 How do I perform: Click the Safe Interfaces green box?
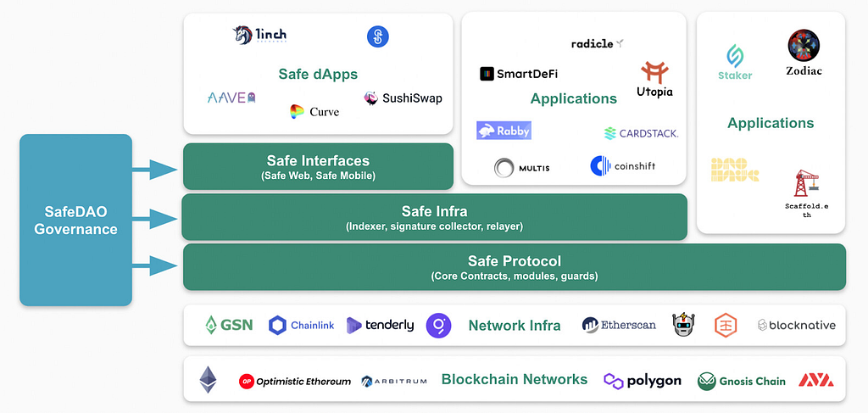pyautogui.click(x=319, y=166)
